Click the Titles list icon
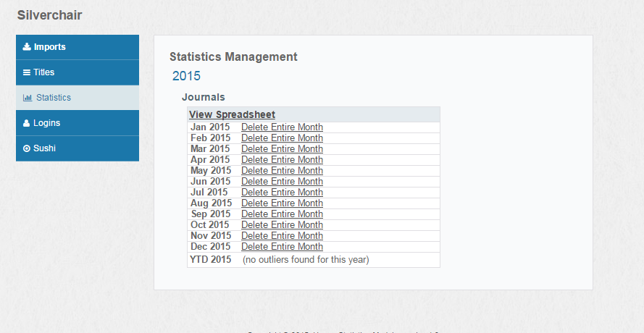Viewport: 644px width, 333px height. pos(27,72)
